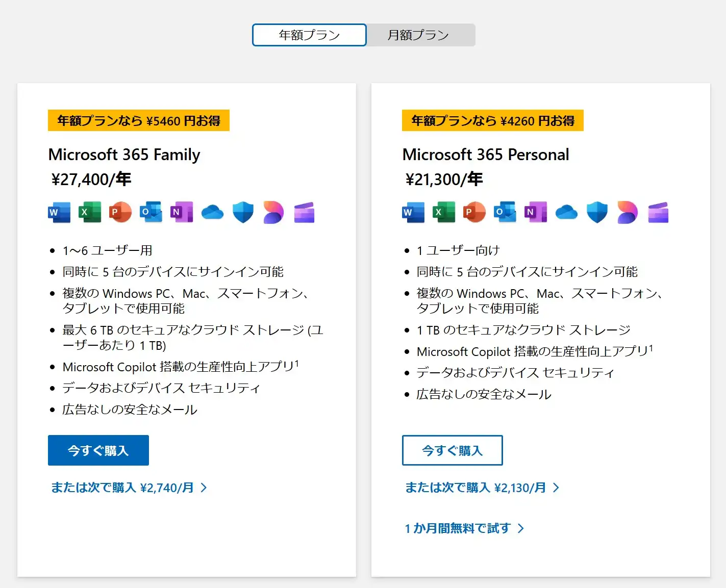Image resolution: width=726 pixels, height=588 pixels.
Task: Click the PowerPoint icon in Family card
Action: pos(120,212)
